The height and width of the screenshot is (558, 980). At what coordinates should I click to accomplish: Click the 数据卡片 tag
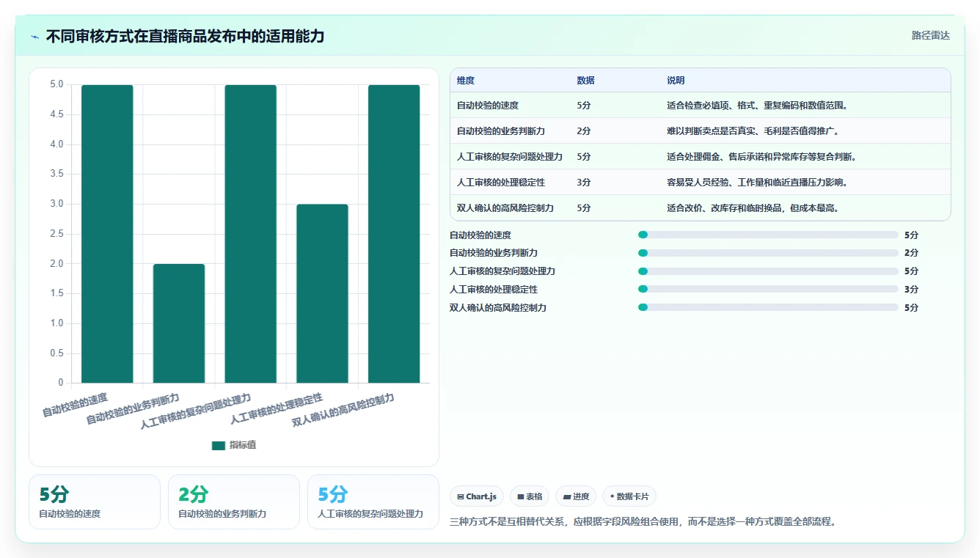pos(629,496)
